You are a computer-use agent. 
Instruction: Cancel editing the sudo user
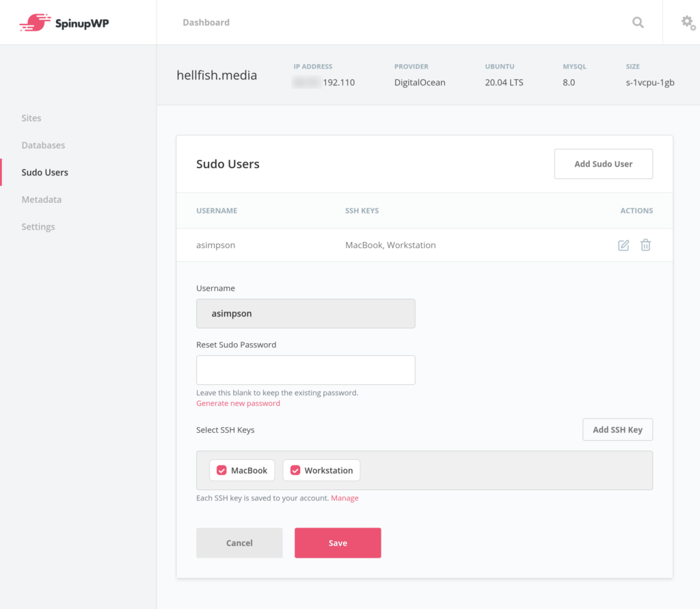pos(239,543)
